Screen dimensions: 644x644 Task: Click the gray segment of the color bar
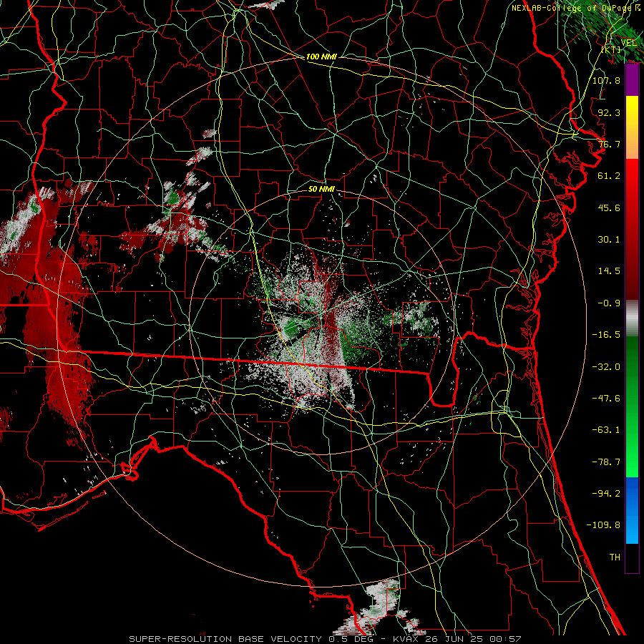(x=632, y=318)
